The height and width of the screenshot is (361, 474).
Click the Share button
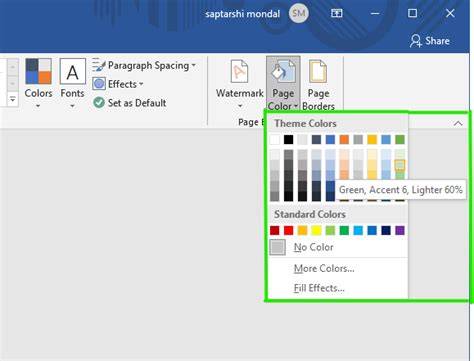(430, 41)
